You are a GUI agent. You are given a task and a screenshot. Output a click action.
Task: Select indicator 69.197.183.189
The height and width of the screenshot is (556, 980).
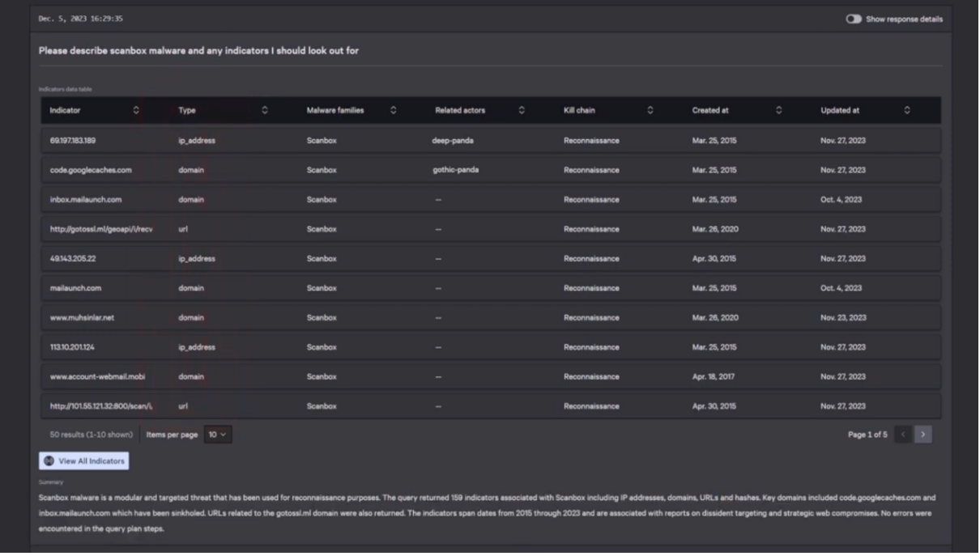[x=73, y=141]
